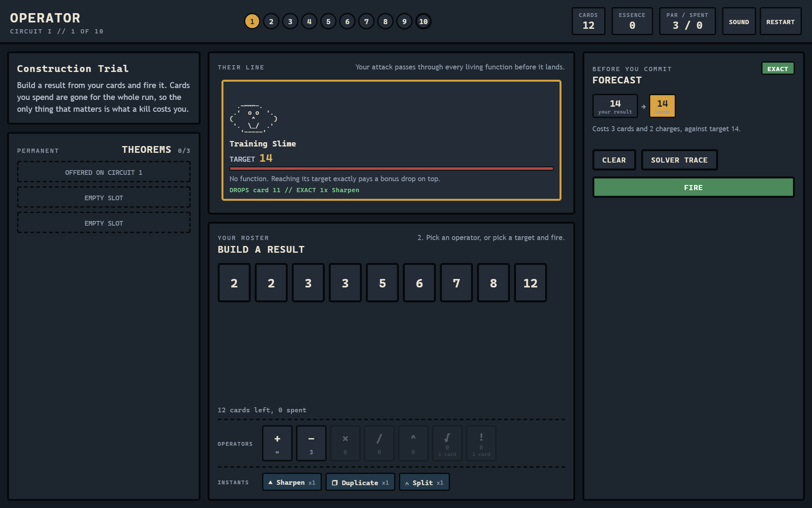Use the Split instant
This screenshot has width=812, height=508.
(424, 482)
